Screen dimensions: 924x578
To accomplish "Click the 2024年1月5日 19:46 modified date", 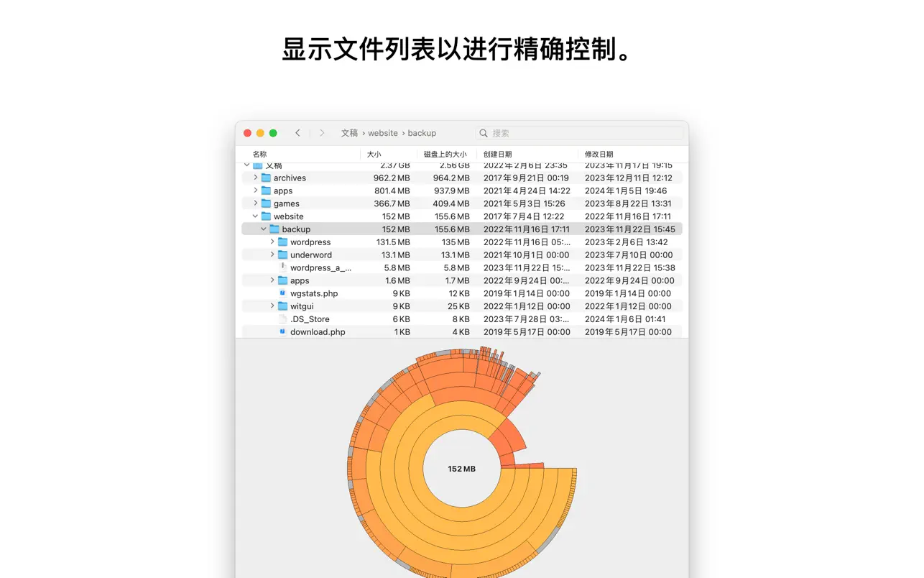I will (x=626, y=191).
